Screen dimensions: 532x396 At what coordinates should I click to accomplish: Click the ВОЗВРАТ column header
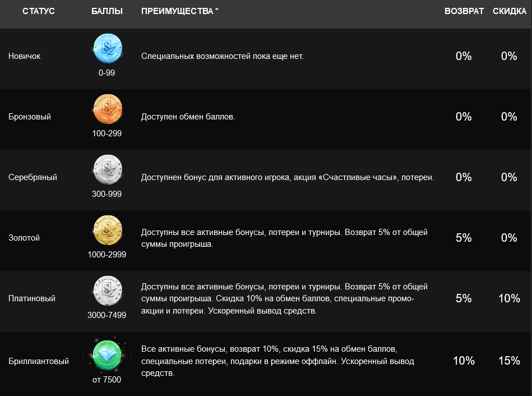pos(464,11)
